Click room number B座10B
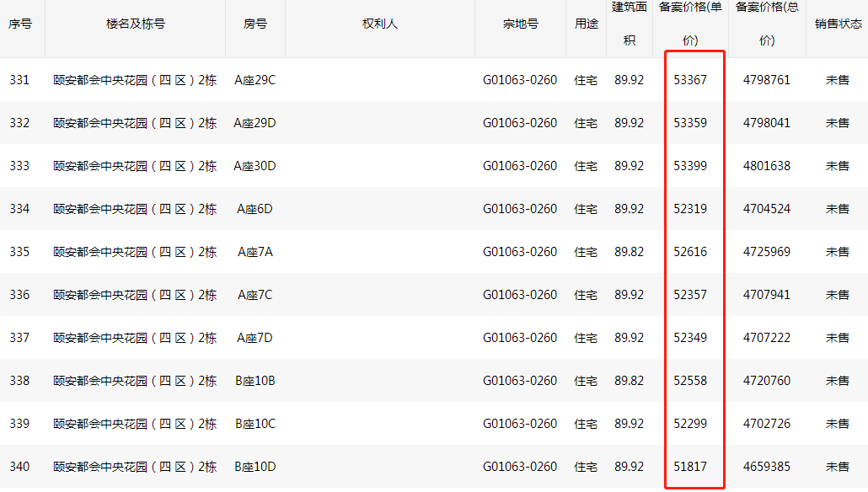Screen dimensions: 868x492 pos(255,381)
